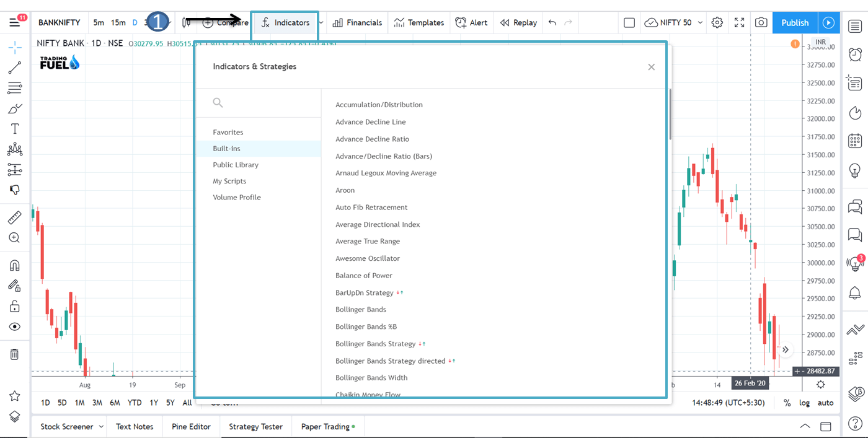The width and height of the screenshot is (868, 438).
Task: Expand the Stock Screener dropdown
Action: pyautogui.click(x=100, y=427)
